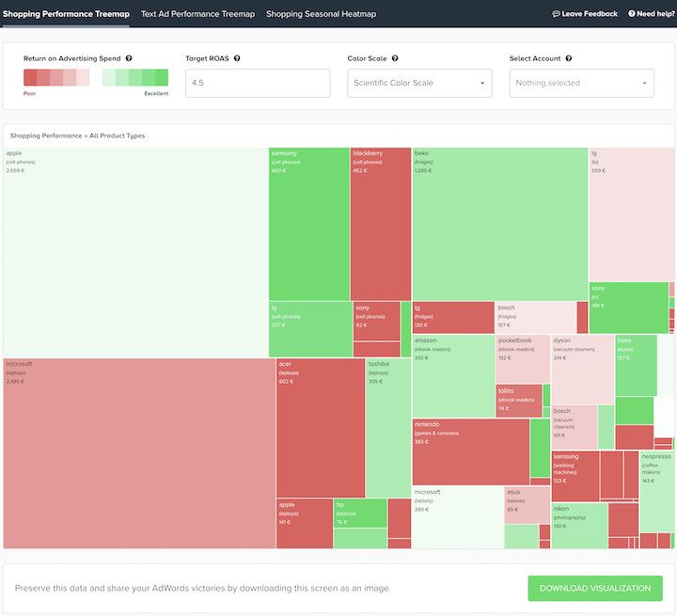The height and width of the screenshot is (616, 677).
Task: Click the darkest green Excellent legend swatch
Action: (162, 78)
